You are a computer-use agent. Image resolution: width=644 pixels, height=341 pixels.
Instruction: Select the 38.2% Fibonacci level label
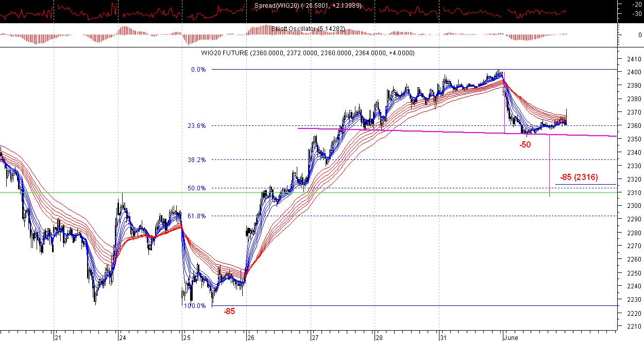point(197,160)
